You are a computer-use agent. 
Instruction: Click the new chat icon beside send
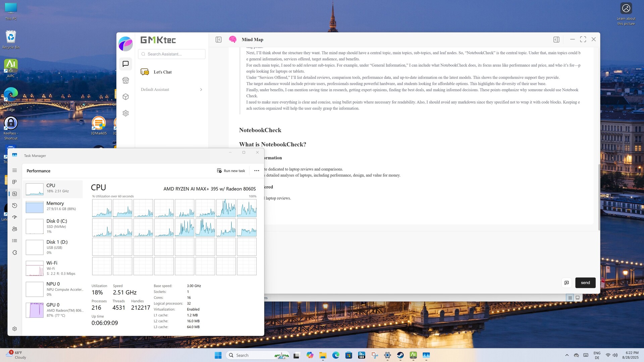[x=567, y=283]
